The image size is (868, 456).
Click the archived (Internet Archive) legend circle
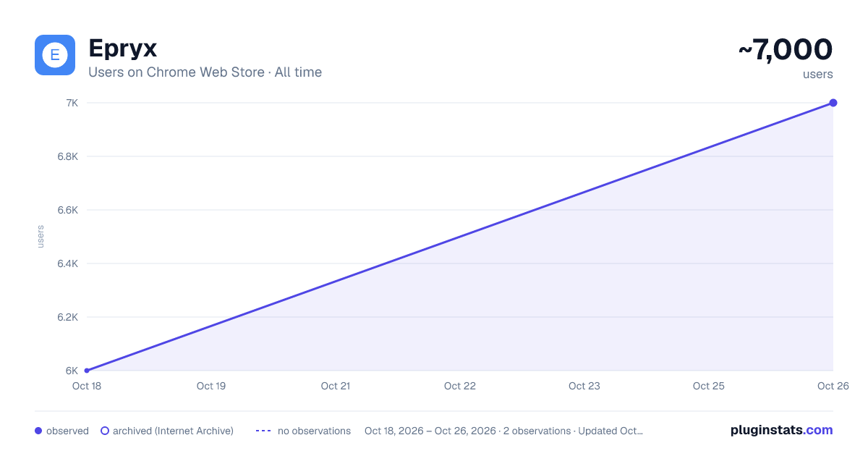point(104,431)
